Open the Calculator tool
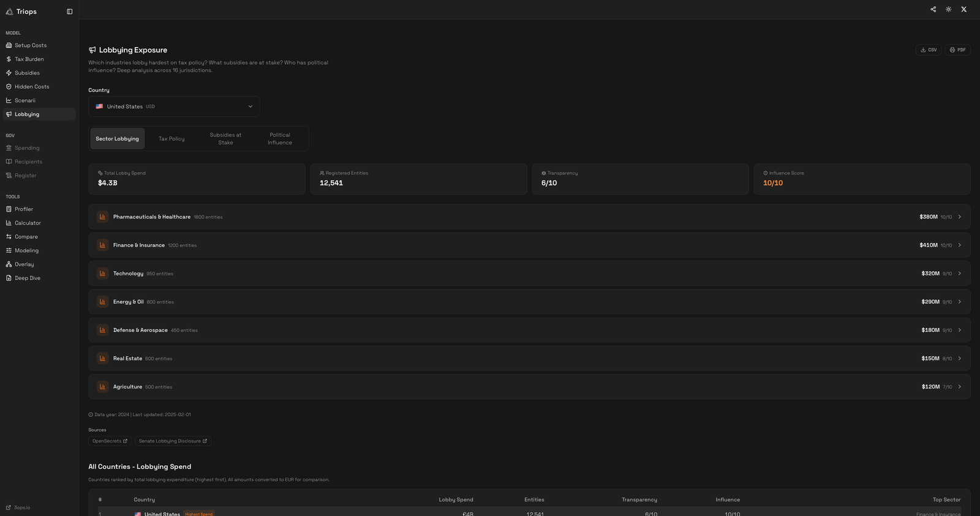 [28, 223]
